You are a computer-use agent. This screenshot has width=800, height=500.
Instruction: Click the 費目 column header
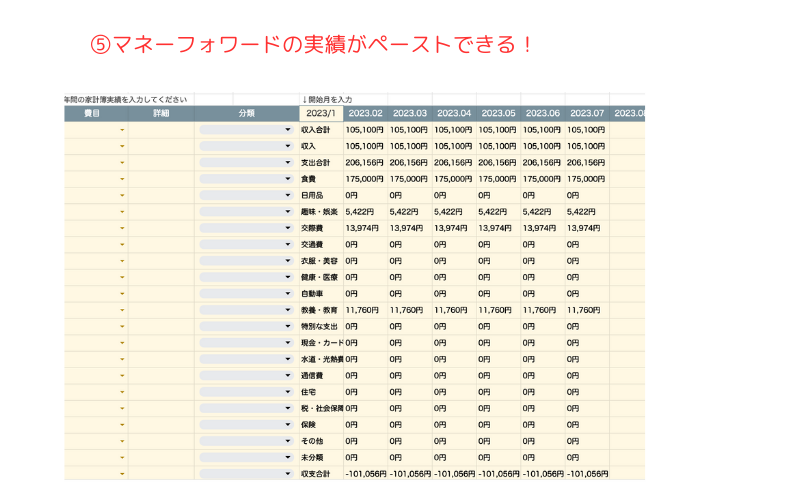pyautogui.click(x=96, y=113)
